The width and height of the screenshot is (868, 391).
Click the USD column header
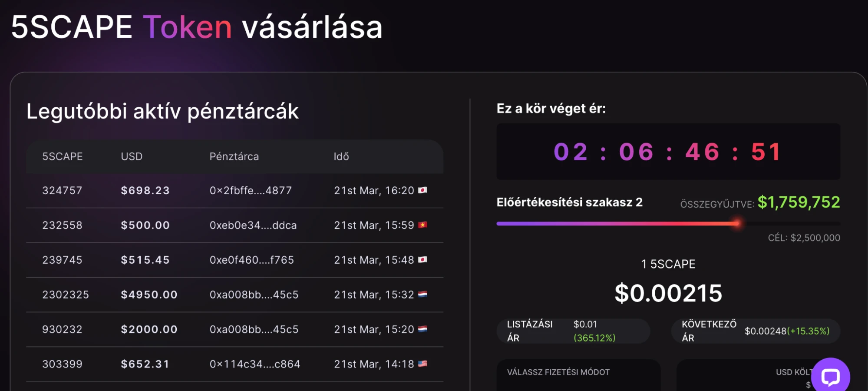coord(132,156)
